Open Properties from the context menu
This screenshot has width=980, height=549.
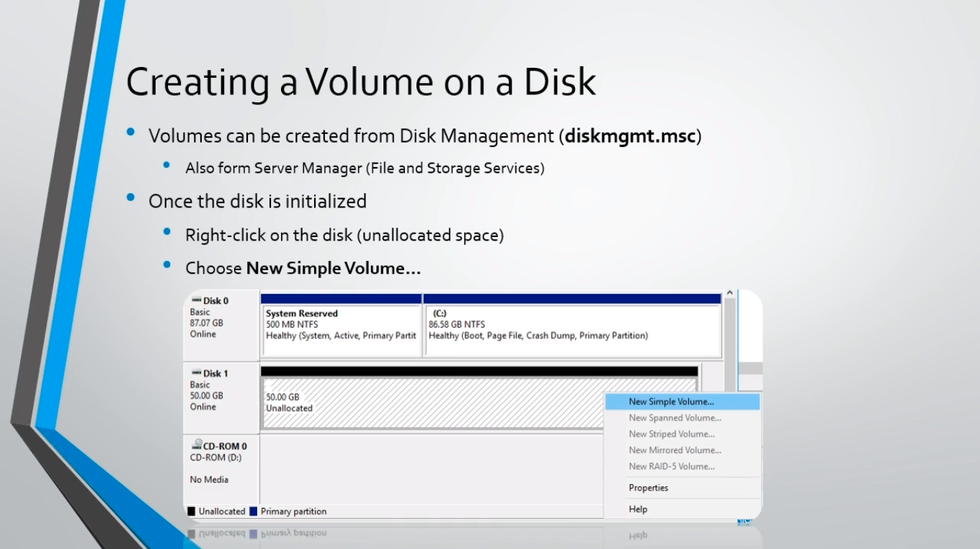point(649,488)
